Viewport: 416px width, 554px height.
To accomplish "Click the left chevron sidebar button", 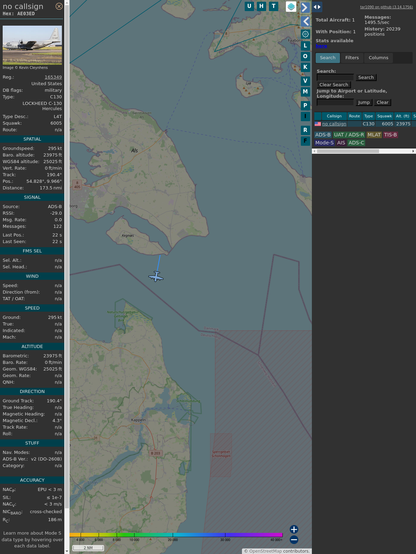I will click(305, 21).
